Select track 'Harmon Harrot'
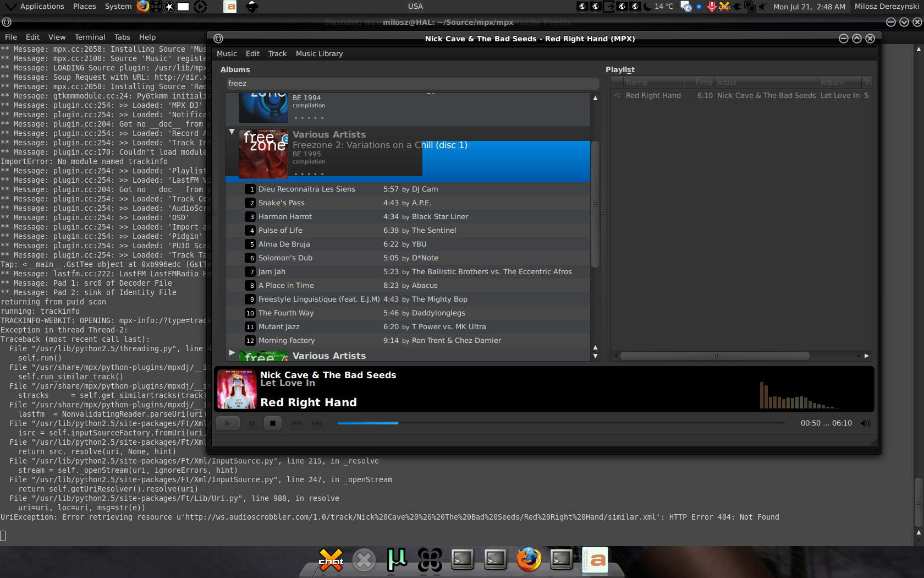The image size is (924, 578). [408, 217]
